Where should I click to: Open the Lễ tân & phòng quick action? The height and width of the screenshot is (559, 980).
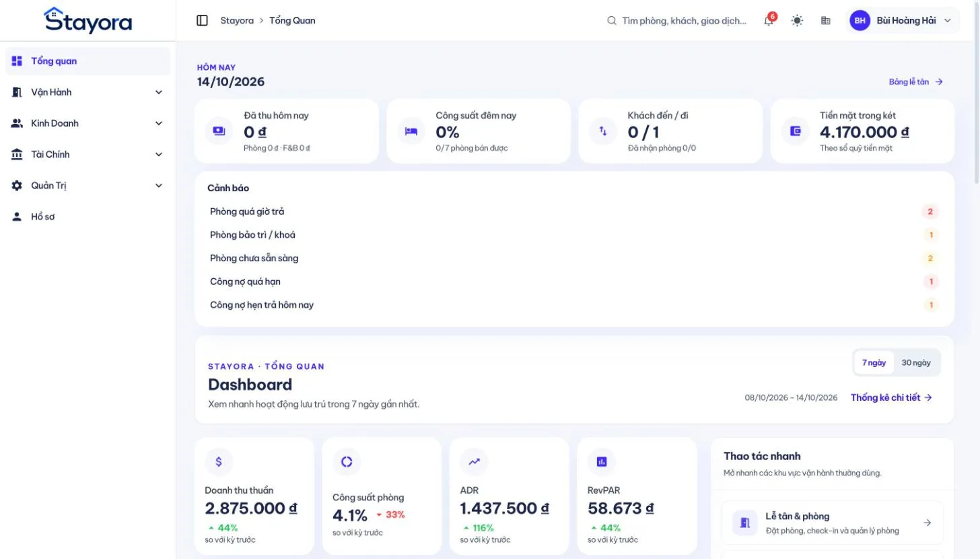pos(833,523)
